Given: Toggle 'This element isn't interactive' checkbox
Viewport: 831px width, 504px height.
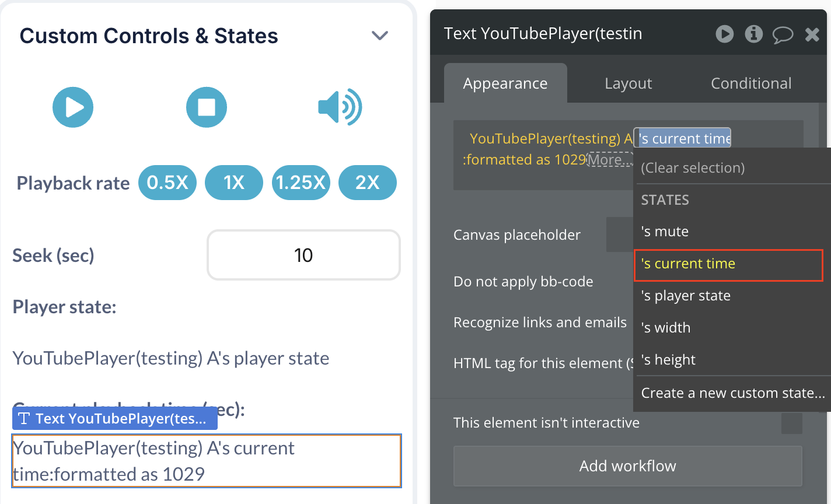Looking at the screenshot, I should pos(791,423).
